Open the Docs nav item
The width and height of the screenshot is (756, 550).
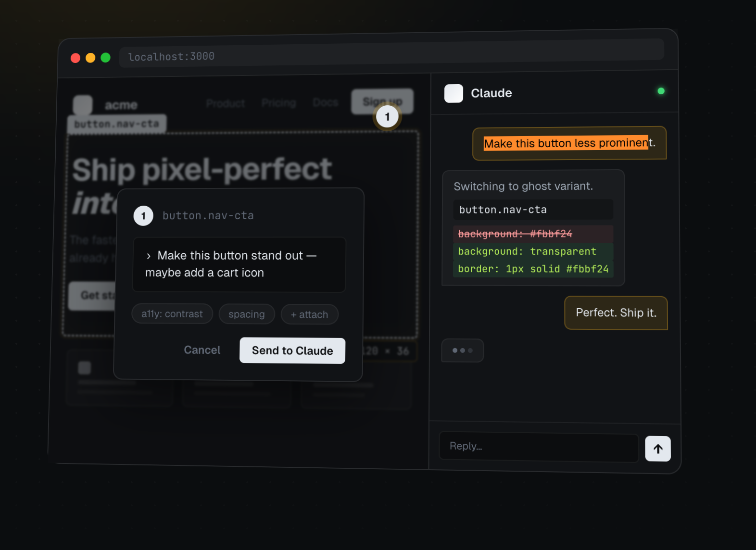[x=325, y=102]
